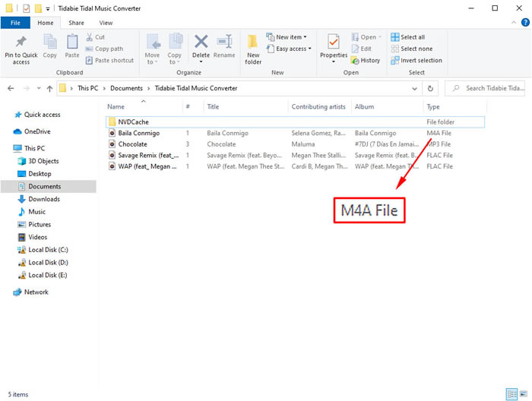Expand address bar history dropdown

[415, 88]
